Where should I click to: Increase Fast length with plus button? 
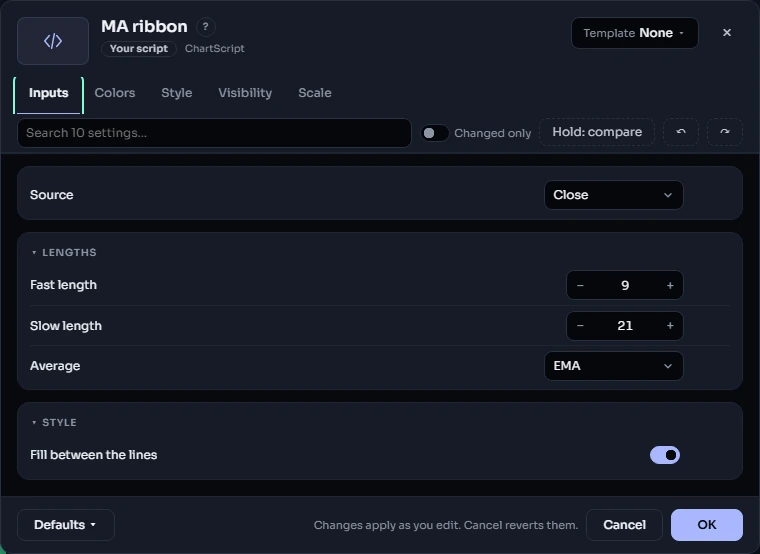pos(670,285)
